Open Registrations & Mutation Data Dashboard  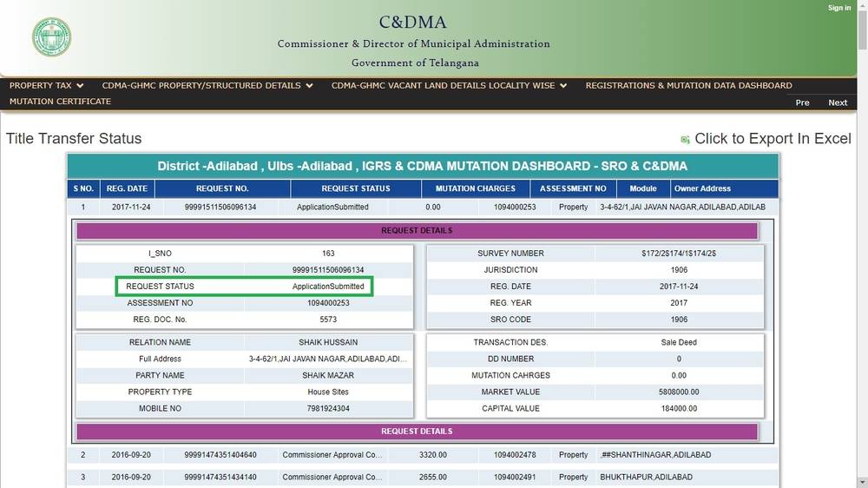pos(688,86)
